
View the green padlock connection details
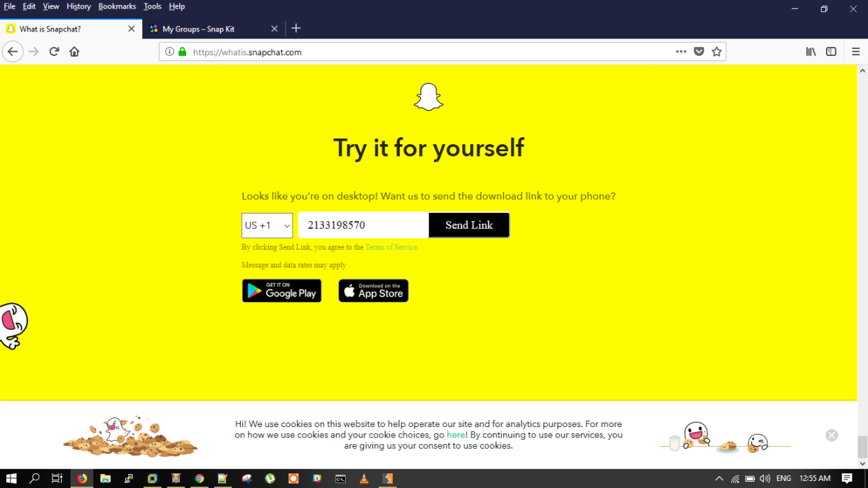click(182, 52)
